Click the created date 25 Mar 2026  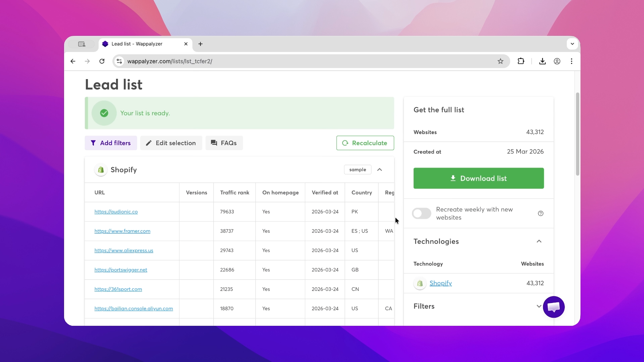point(525,152)
